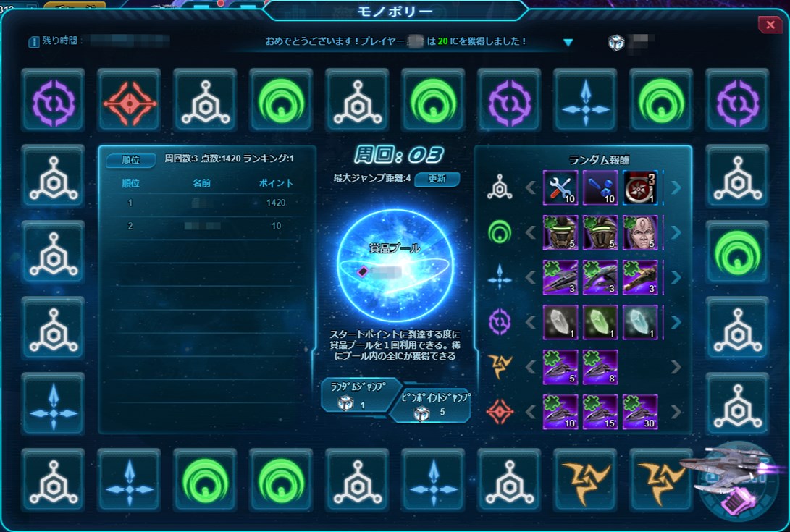Click the 更新 refresh button
Image resolution: width=790 pixels, height=532 pixels.
[437, 179]
